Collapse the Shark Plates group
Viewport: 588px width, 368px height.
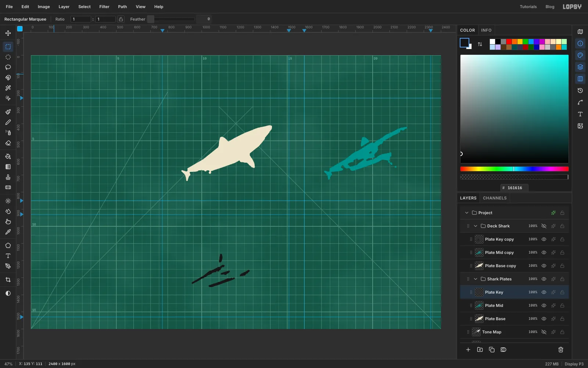pos(476,279)
